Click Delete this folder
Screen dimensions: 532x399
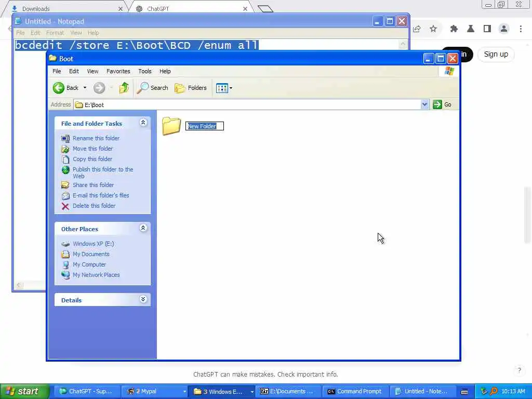[x=94, y=206]
